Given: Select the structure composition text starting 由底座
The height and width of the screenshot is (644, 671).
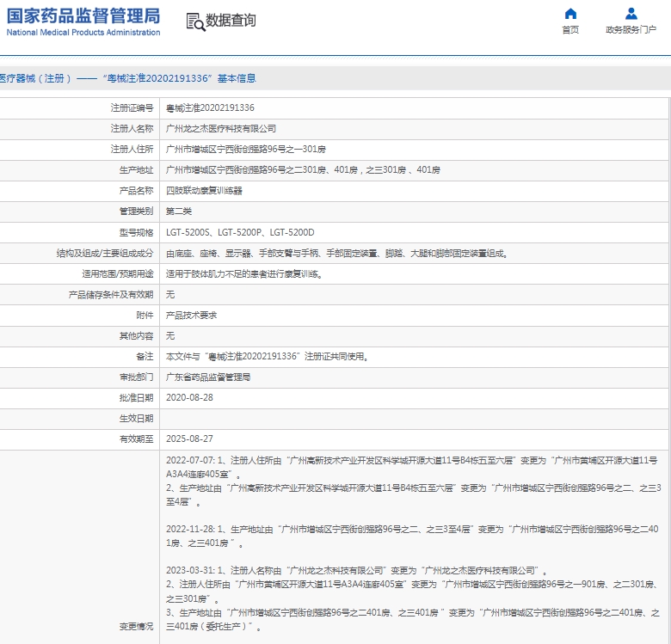Looking at the screenshot, I should click(336, 253).
